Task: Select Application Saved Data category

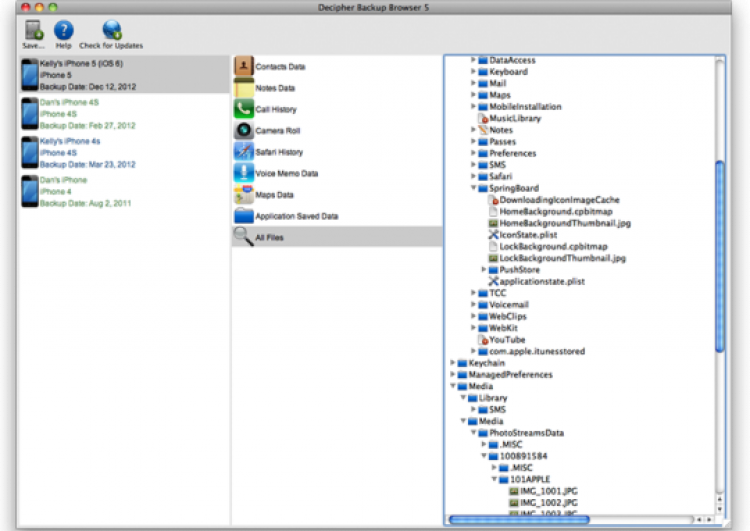Action: coord(337,216)
